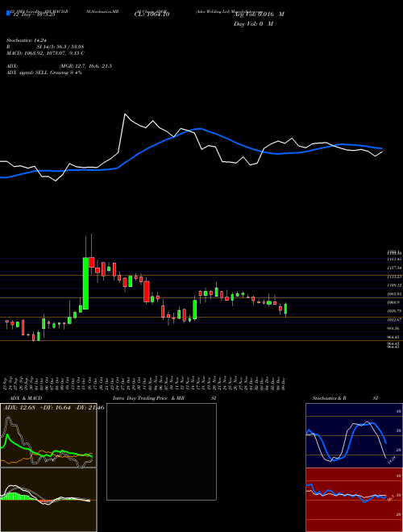Click the 1133.23 price axis label
Image resolution: width=403 pixels, height=532 pixels.
click(394, 276)
